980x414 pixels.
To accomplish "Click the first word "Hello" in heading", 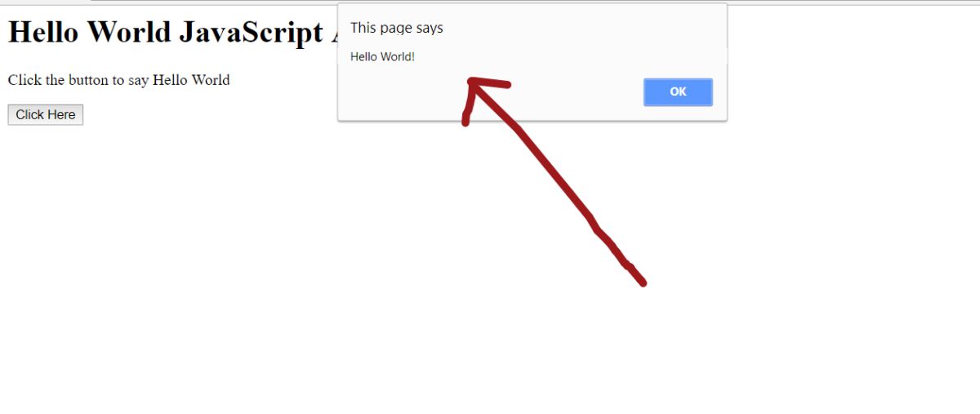I will [x=43, y=32].
